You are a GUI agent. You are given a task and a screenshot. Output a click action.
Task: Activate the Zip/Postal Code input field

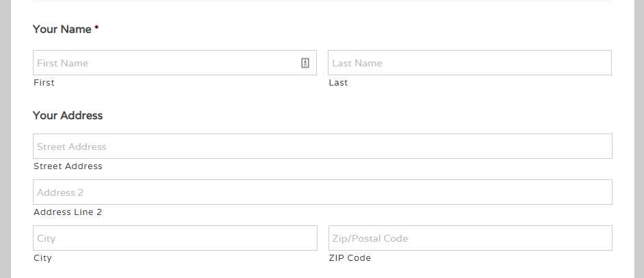pyautogui.click(x=470, y=238)
